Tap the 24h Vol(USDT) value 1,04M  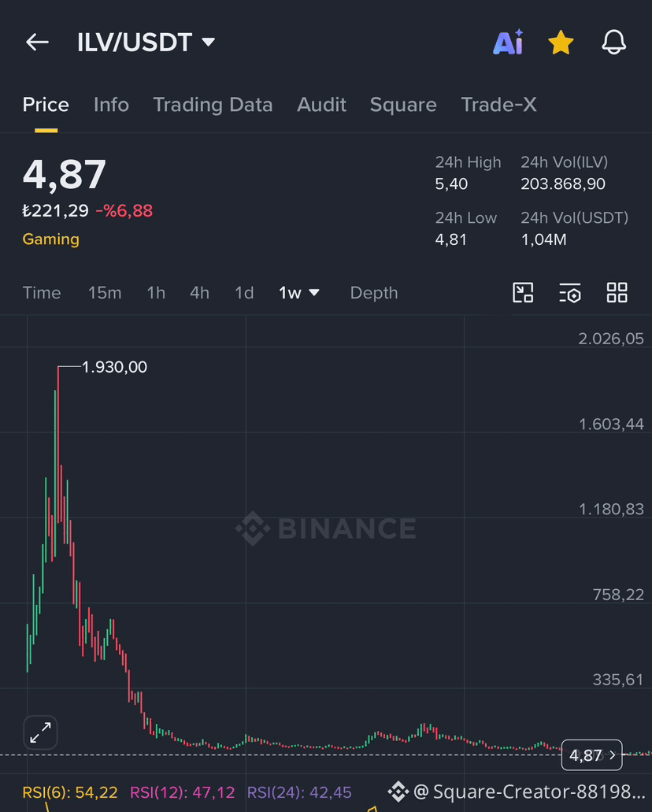544,239
